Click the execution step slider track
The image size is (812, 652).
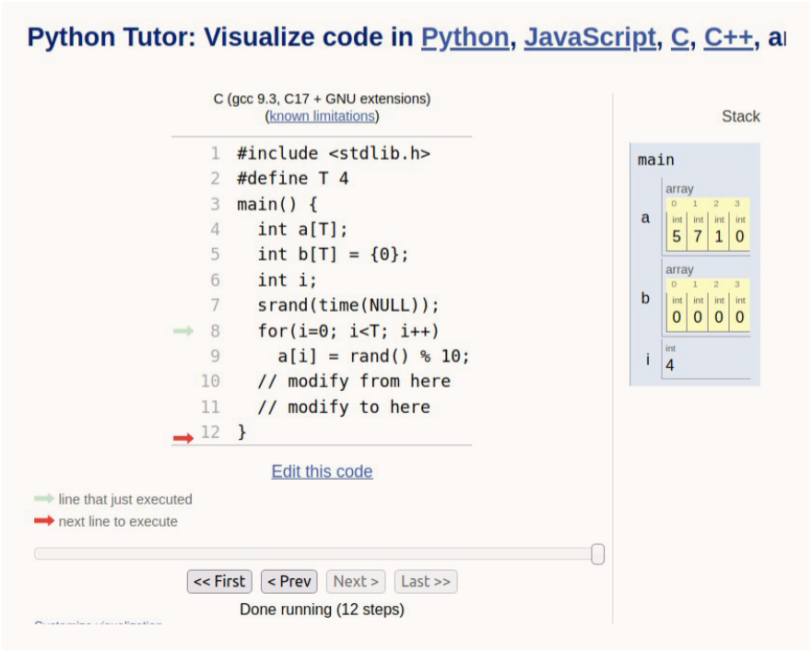tap(319, 554)
